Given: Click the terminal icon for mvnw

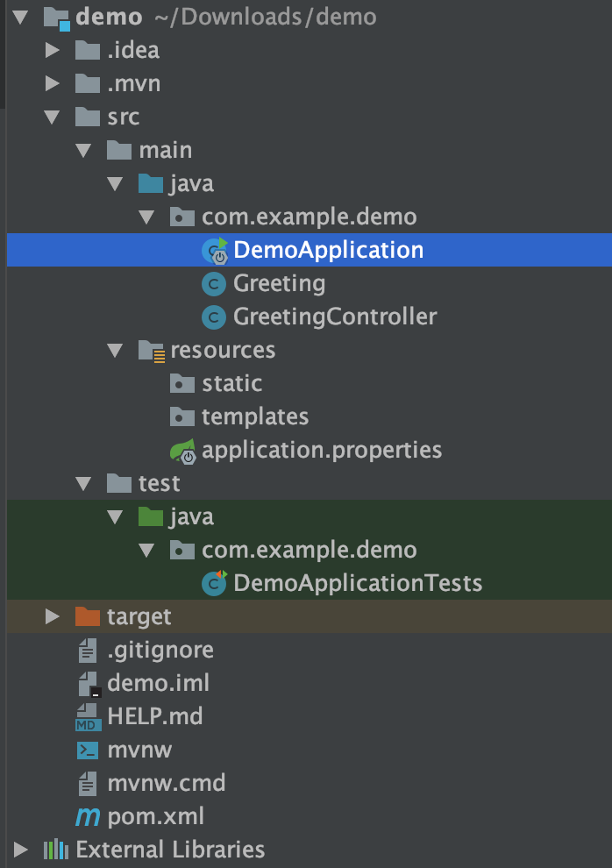Looking at the screenshot, I should click(x=88, y=751).
